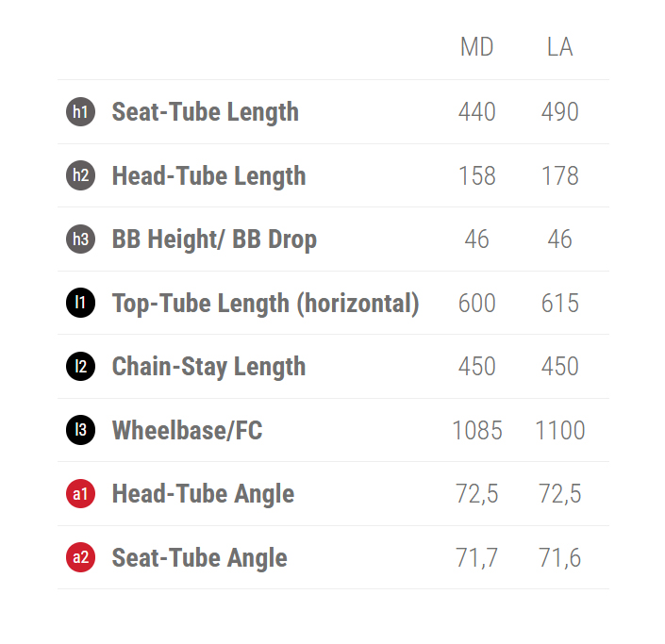Click the h2 Head-Tube Length badge icon
This screenshot has height=644, width=665.
pos(81,175)
